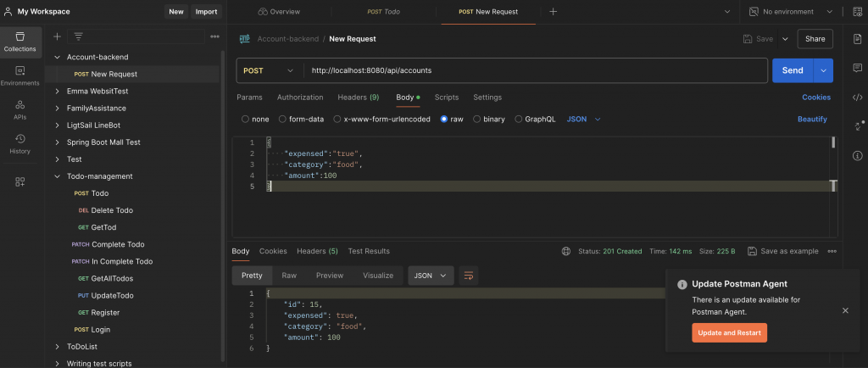Open the code snippet panel icon
This screenshot has height=368, width=868.
coord(857,97)
